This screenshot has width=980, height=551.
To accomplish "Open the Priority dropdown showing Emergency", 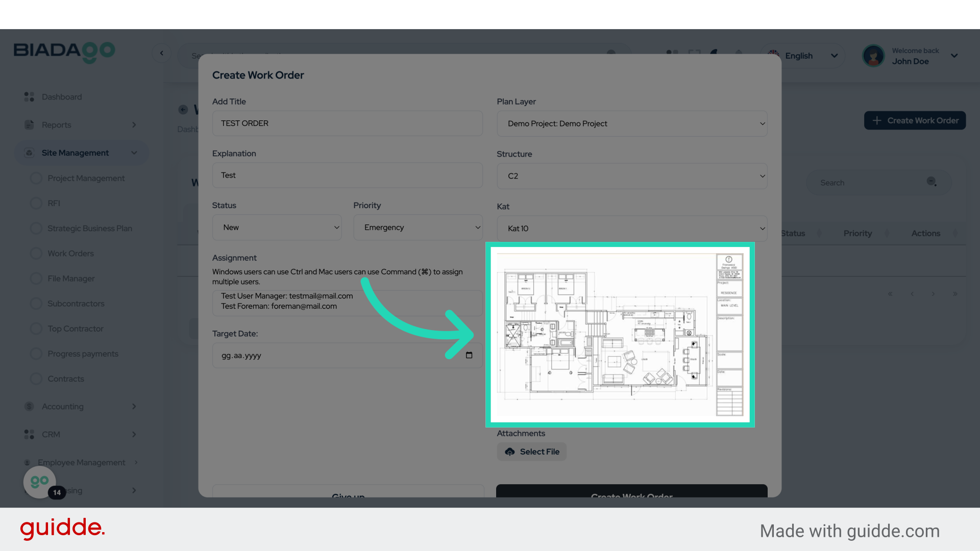I will [x=418, y=228].
